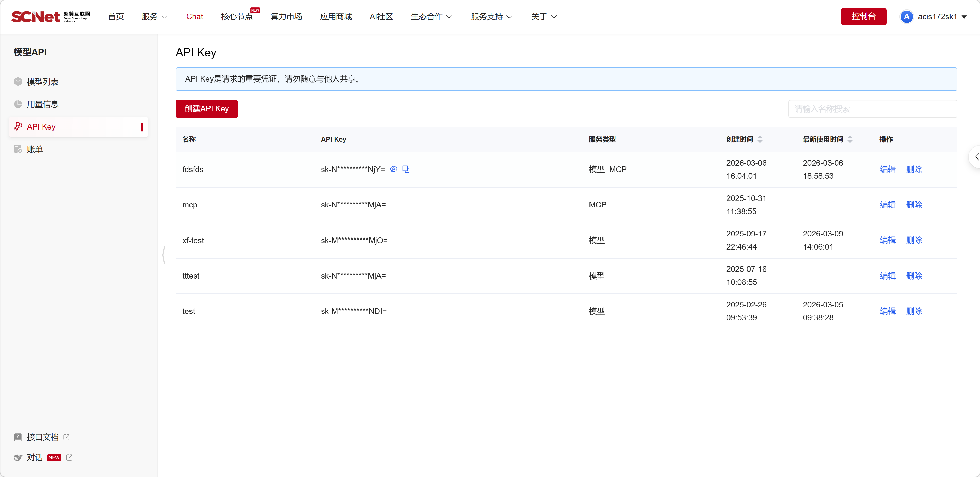
Task: Sort by creation time
Action: point(760,139)
